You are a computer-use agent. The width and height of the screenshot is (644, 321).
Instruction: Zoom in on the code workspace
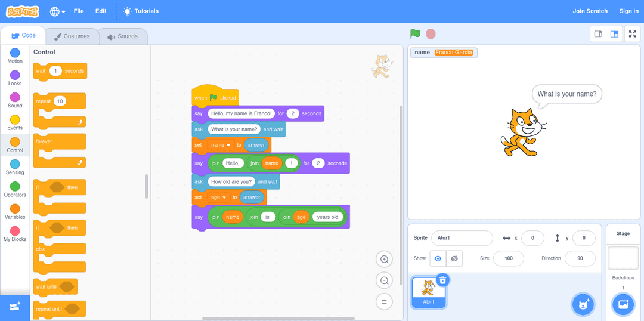[385, 259]
